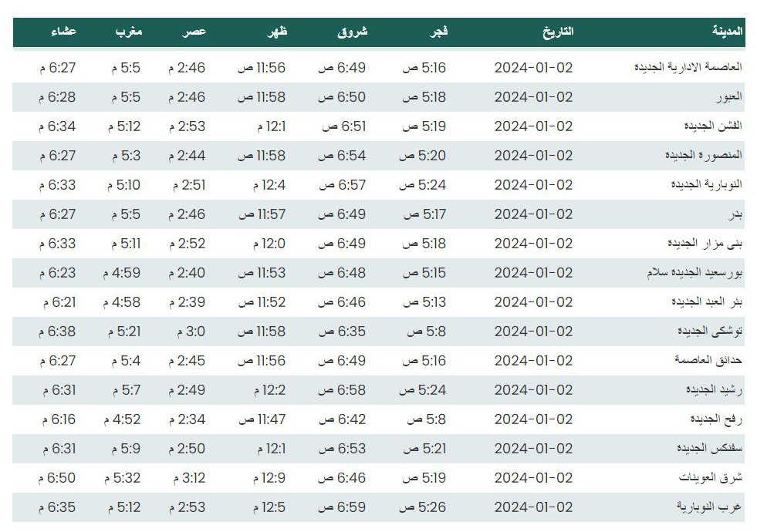Click the الفشن الجديده city cell
Viewport: 757px width, 532px height.
[713, 126]
